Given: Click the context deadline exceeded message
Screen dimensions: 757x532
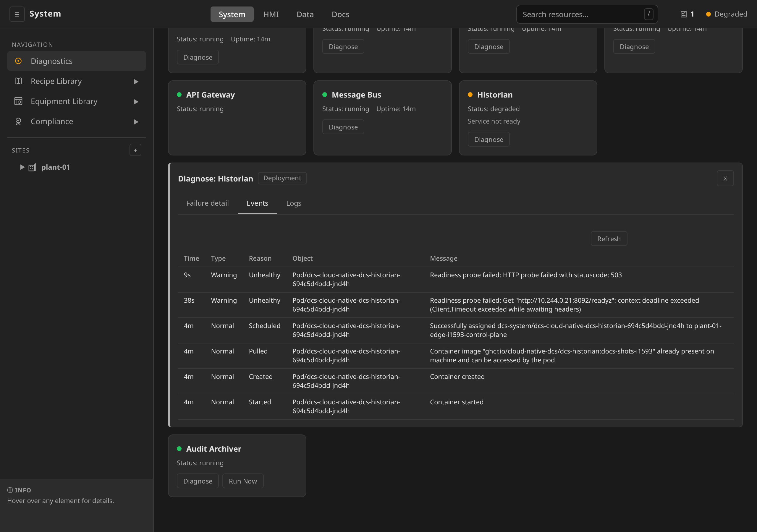Looking at the screenshot, I should point(564,304).
